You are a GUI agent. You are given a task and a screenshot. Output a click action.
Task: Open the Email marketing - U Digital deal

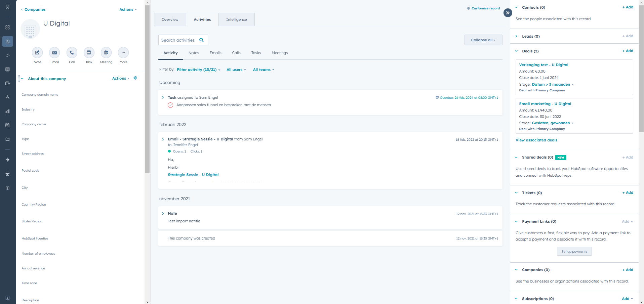tap(545, 104)
